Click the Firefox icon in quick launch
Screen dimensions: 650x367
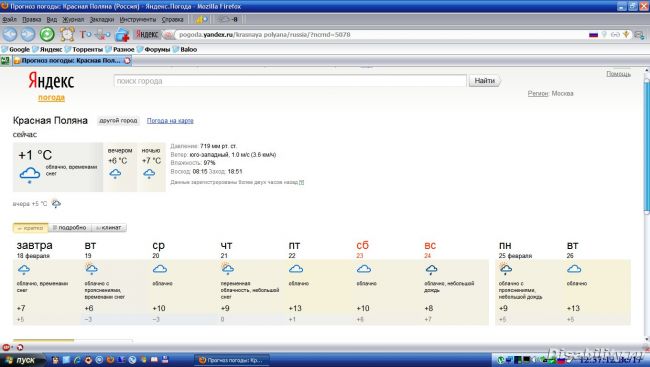110,360
